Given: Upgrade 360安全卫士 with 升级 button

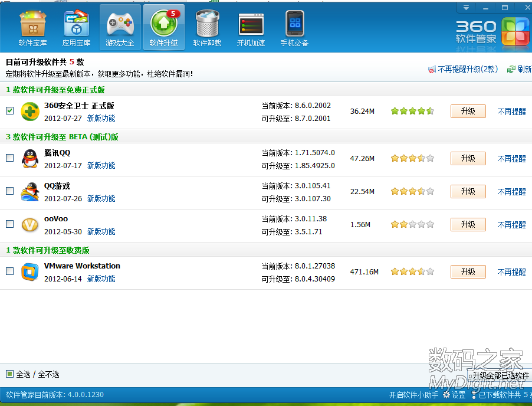Looking at the screenshot, I should point(468,112).
